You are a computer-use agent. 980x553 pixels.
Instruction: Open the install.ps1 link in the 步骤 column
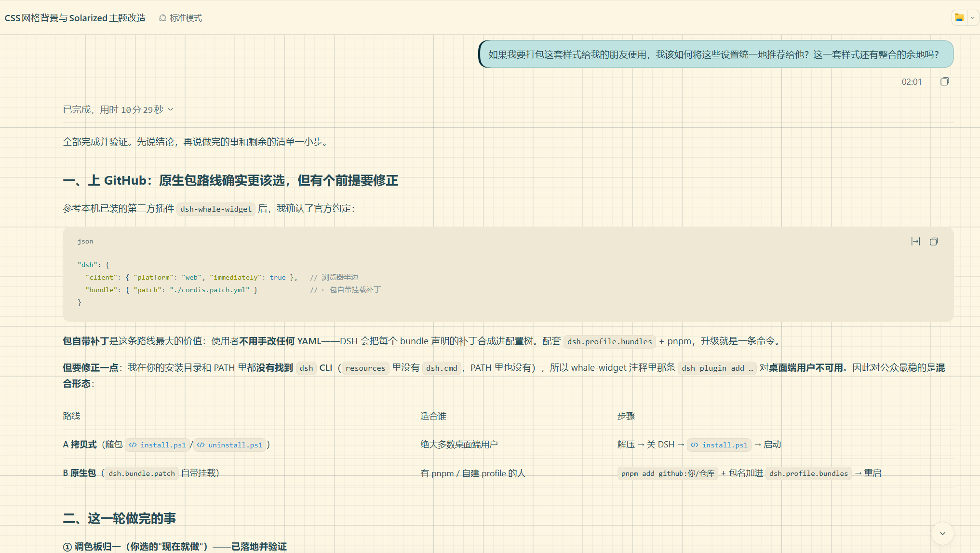tap(719, 445)
